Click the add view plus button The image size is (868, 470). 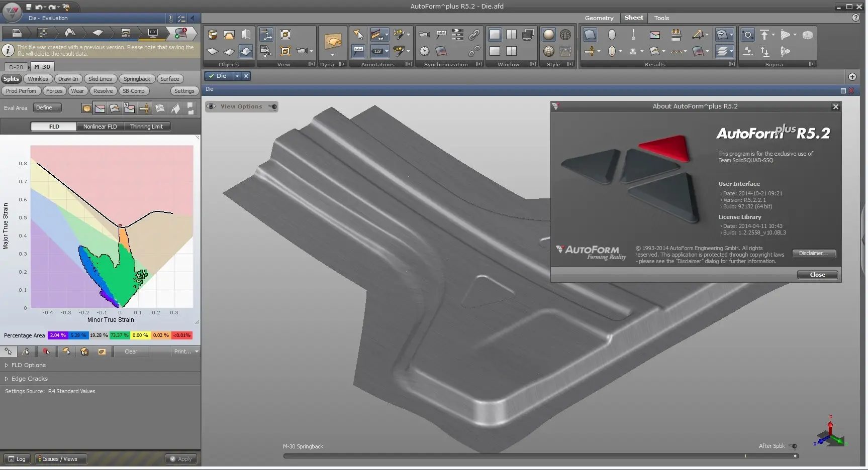click(852, 77)
